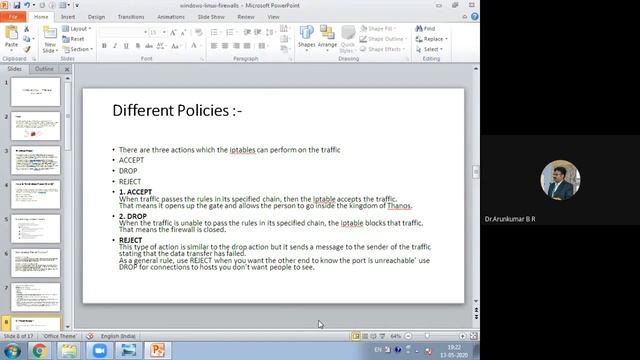
Task: Zoom in with the plus button
Action: point(462,336)
